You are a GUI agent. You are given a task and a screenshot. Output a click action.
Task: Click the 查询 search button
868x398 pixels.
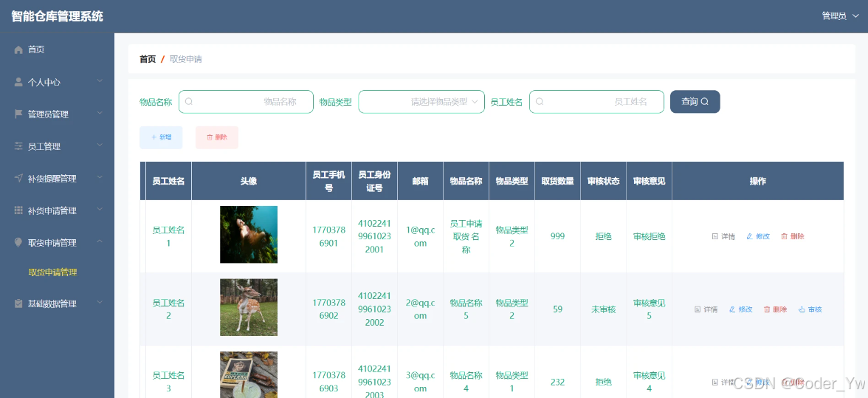pyautogui.click(x=695, y=102)
